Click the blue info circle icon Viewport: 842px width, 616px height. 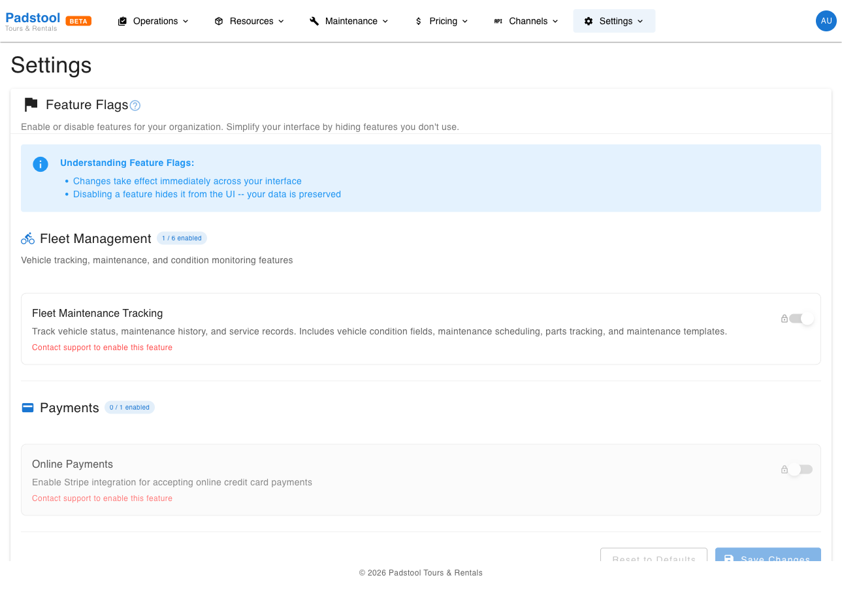[40, 164]
